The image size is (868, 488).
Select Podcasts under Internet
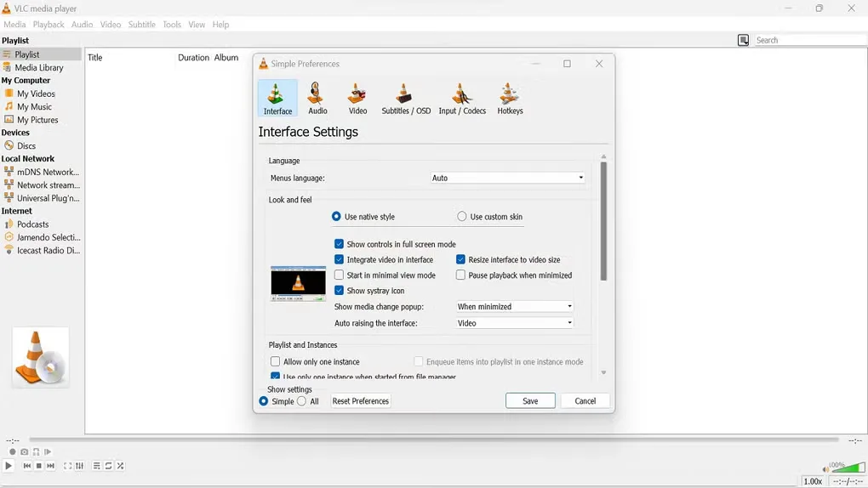32,224
